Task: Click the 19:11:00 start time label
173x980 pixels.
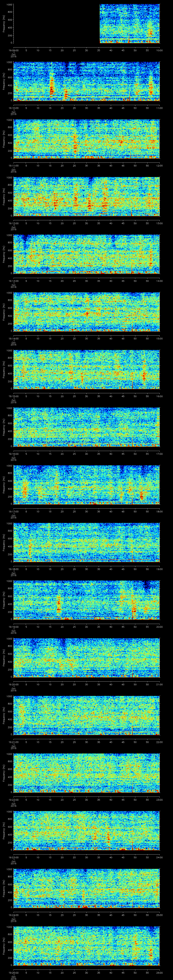Action: point(13,166)
